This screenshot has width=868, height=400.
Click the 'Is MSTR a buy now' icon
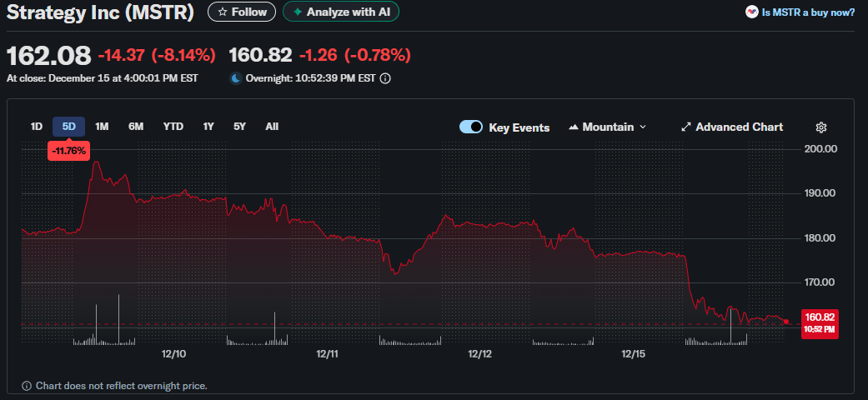[x=751, y=12]
